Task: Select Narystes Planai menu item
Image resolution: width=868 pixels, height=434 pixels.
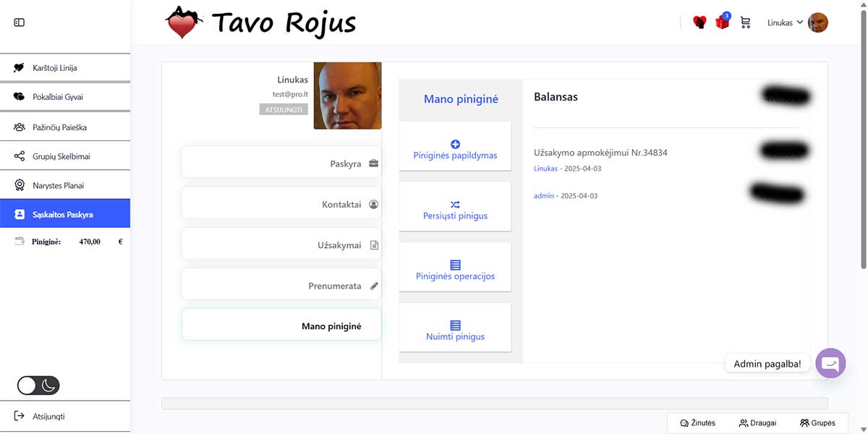Action: point(58,185)
